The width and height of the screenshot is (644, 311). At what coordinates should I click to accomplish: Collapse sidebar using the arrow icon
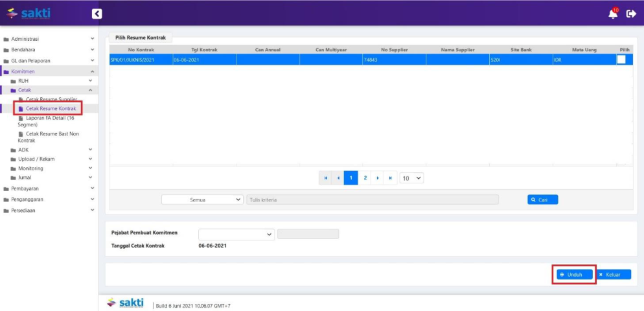click(x=97, y=14)
